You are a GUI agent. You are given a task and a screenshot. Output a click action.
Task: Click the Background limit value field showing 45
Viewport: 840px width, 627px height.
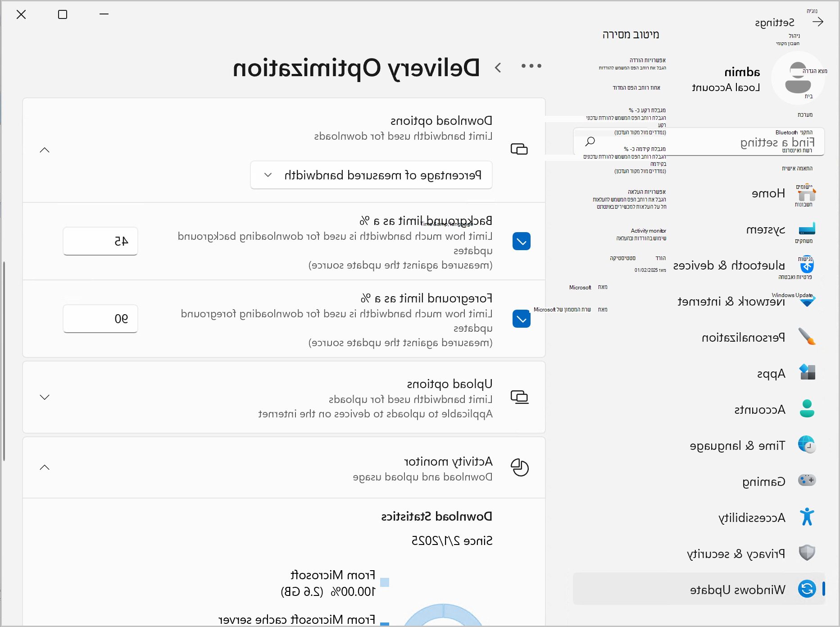[x=100, y=241]
